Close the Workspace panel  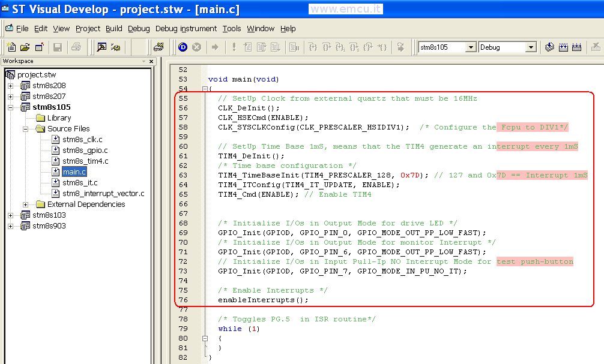click(x=151, y=61)
